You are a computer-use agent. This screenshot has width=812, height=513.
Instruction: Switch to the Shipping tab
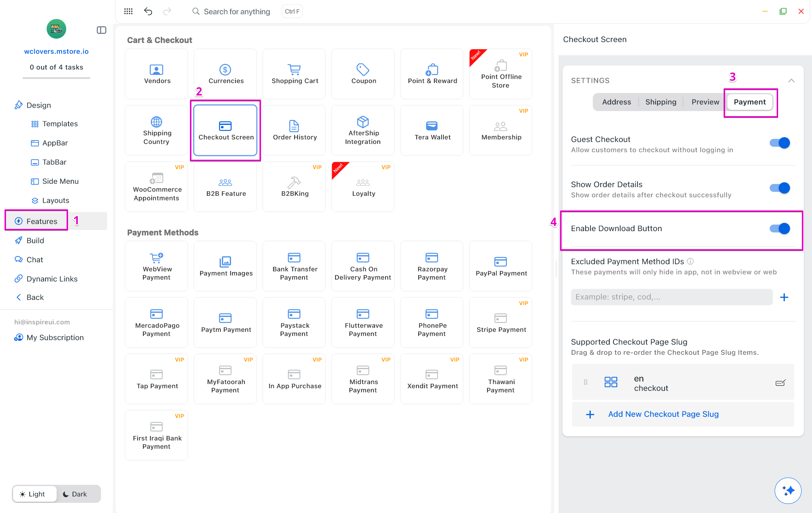[x=660, y=102]
